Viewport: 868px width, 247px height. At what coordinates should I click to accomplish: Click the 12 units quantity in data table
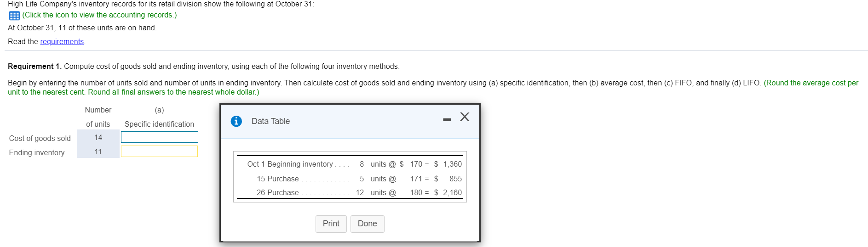360,193
